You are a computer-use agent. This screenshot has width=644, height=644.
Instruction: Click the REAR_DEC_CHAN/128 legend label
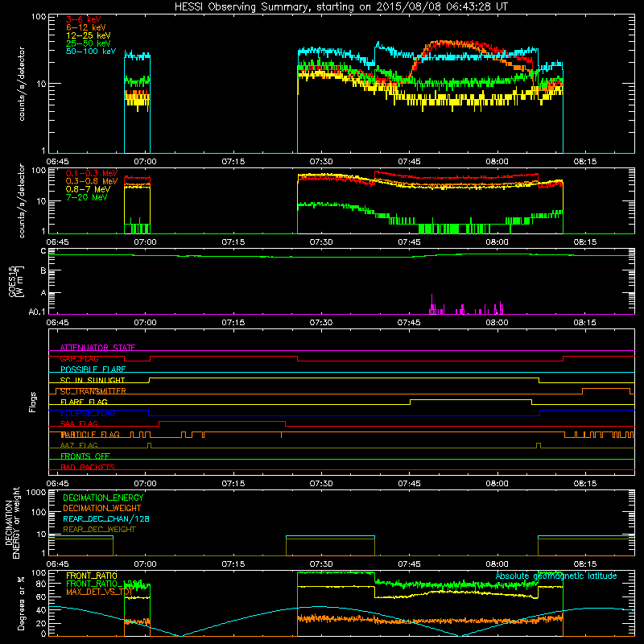(x=106, y=518)
